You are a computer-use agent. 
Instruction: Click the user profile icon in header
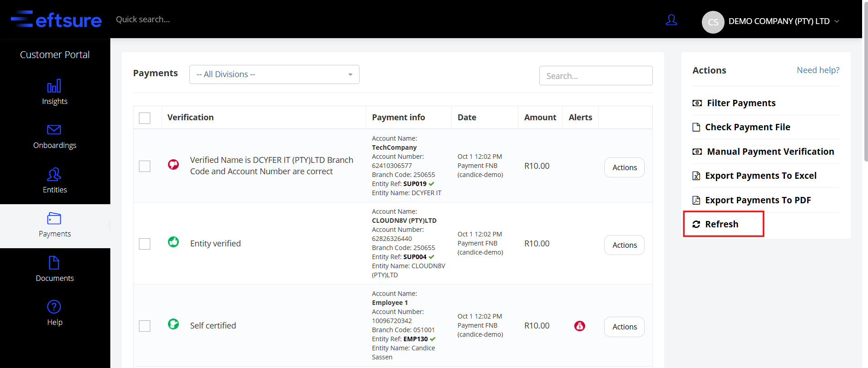(x=671, y=20)
